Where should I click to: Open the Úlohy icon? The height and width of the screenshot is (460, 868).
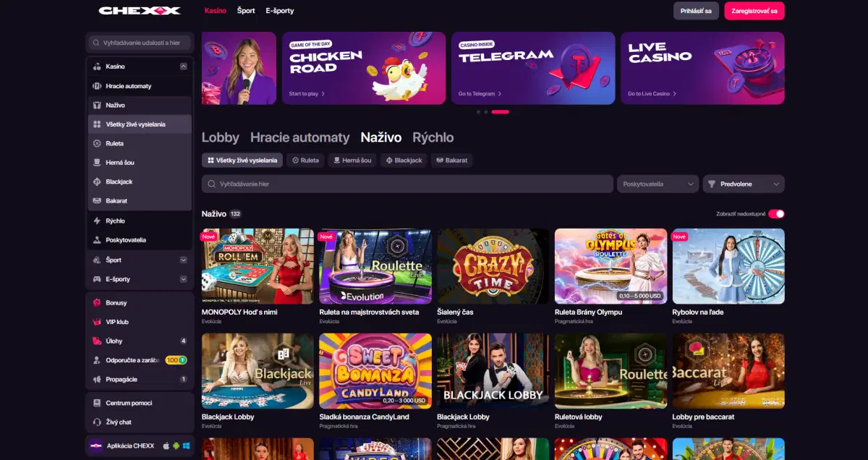[97, 341]
